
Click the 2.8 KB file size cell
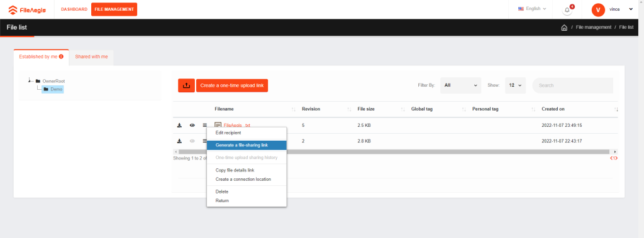click(364, 141)
